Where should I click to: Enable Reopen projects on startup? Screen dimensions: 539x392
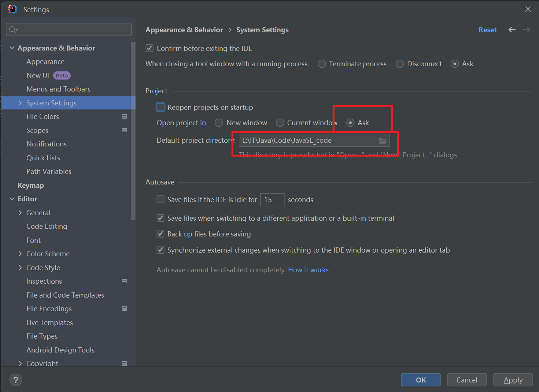[x=160, y=107]
